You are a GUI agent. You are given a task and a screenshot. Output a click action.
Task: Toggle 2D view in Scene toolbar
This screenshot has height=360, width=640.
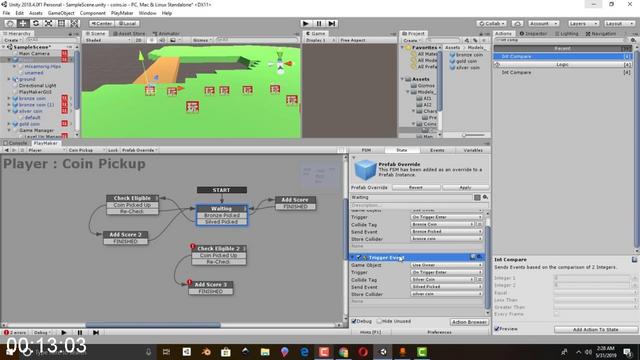click(138, 40)
